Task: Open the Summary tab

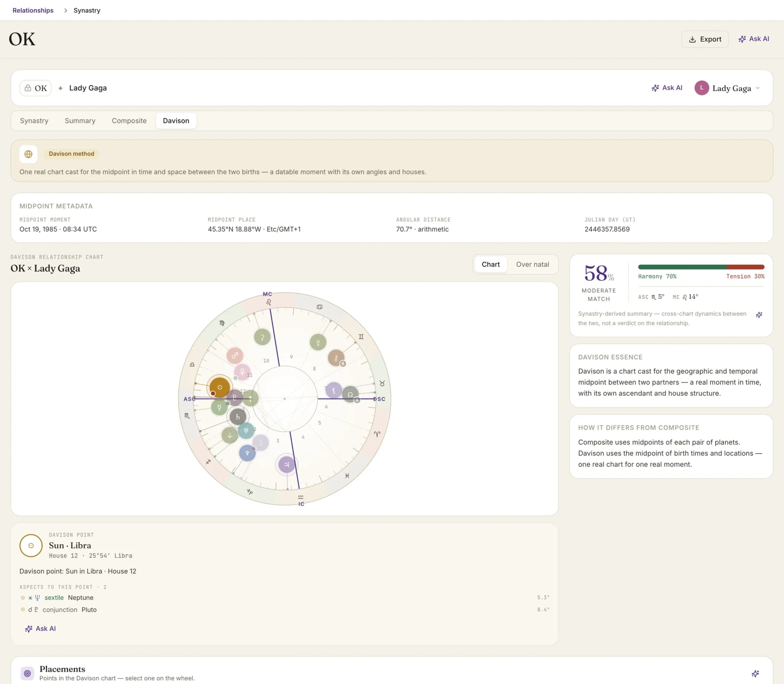Action: tap(80, 121)
